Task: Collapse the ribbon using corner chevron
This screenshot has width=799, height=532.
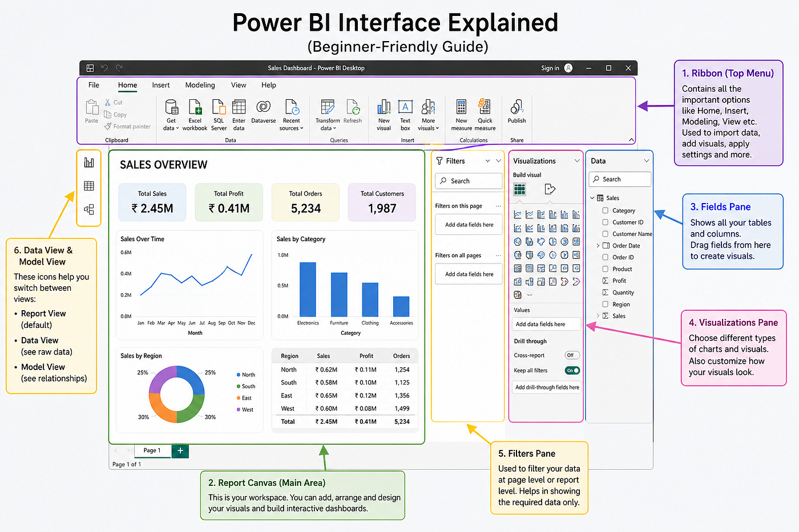Action: click(631, 140)
